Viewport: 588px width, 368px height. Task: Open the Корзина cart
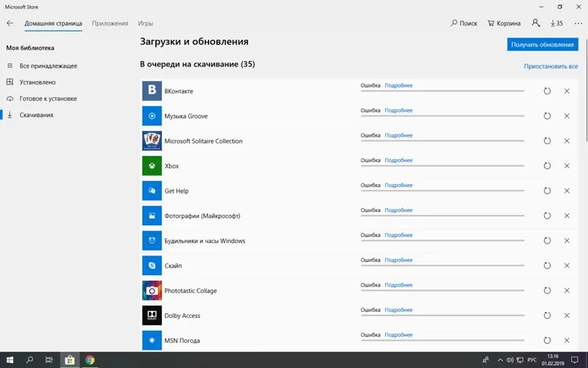coord(504,24)
